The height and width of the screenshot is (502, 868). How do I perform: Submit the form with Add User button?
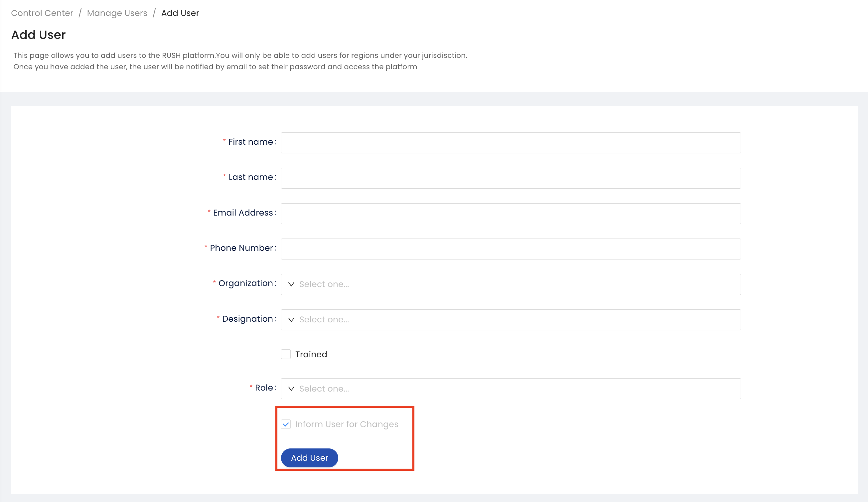(x=309, y=458)
